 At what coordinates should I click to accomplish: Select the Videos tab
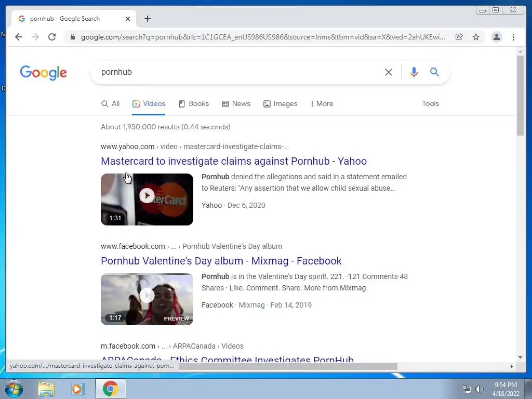coord(149,104)
